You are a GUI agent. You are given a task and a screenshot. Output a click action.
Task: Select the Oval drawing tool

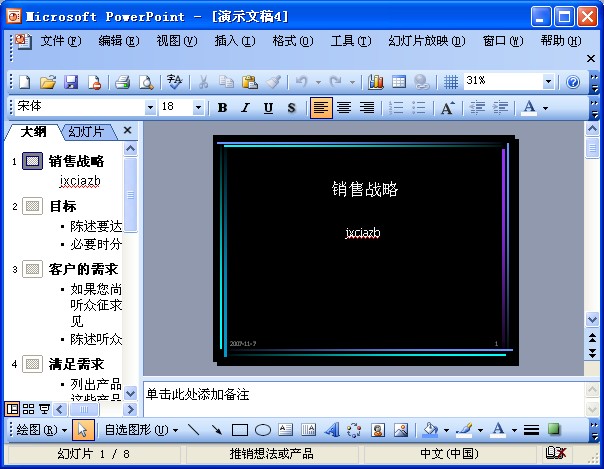point(263,430)
